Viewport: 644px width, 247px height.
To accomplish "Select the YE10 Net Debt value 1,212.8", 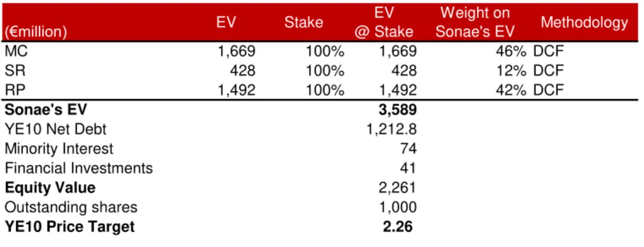I will pos(392,129).
